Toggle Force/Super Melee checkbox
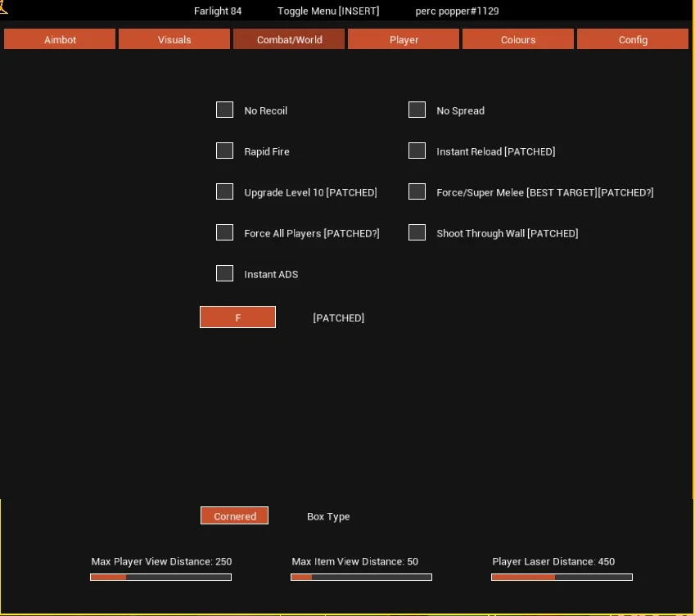695x616 pixels. tap(417, 191)
